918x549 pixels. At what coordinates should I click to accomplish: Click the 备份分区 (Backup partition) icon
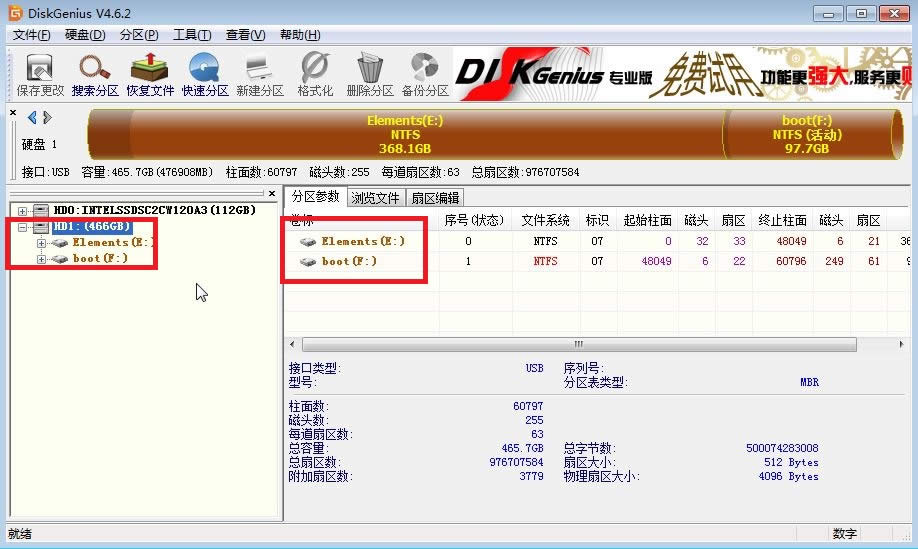coord(425,73)
